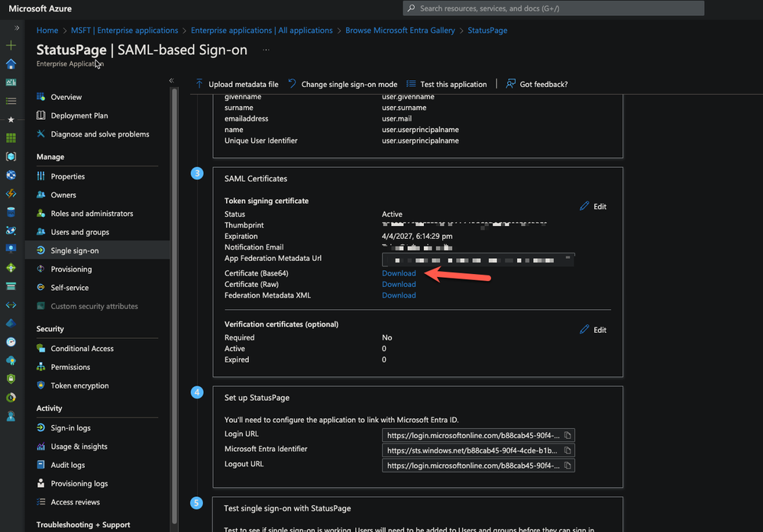Click the Favorites star icon
The height and width of the screenshot is (532, 763).
[x=11, y=120]
